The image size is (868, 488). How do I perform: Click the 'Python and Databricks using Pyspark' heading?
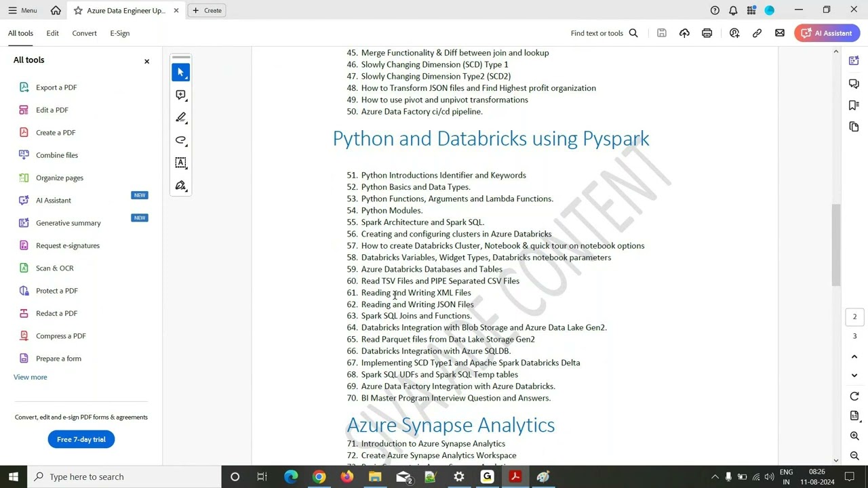tap(491, 139)
